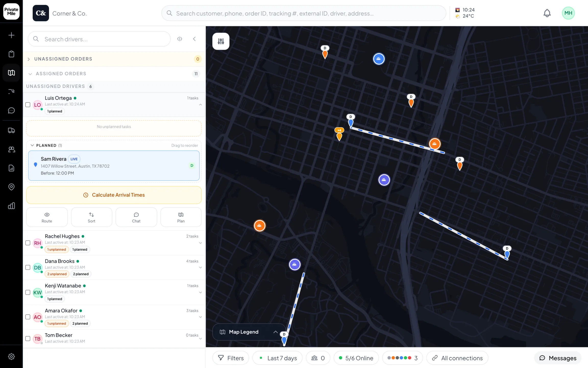This screenshot has height=368, width=588.
Task: Open the report document icon in sidebar
Action: pyautogui.click(x=11, y=168)
